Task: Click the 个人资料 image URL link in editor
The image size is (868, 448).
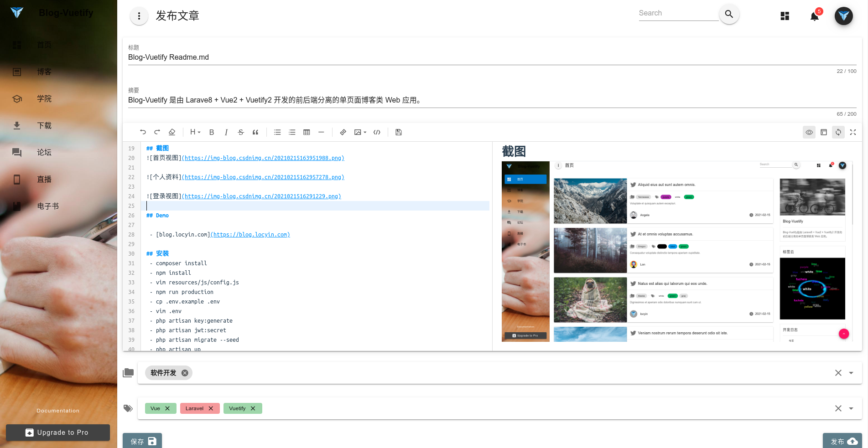Action: [263, 177]
